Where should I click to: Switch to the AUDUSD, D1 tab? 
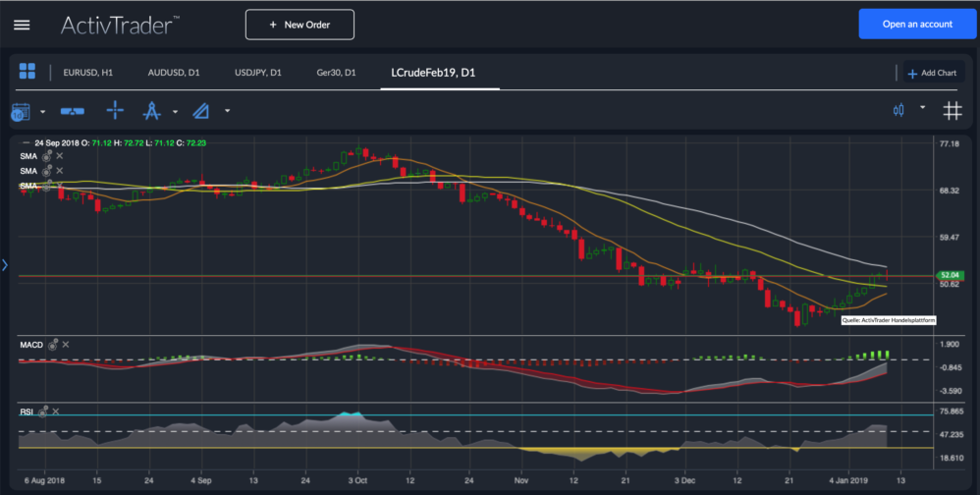coord(174,73)
